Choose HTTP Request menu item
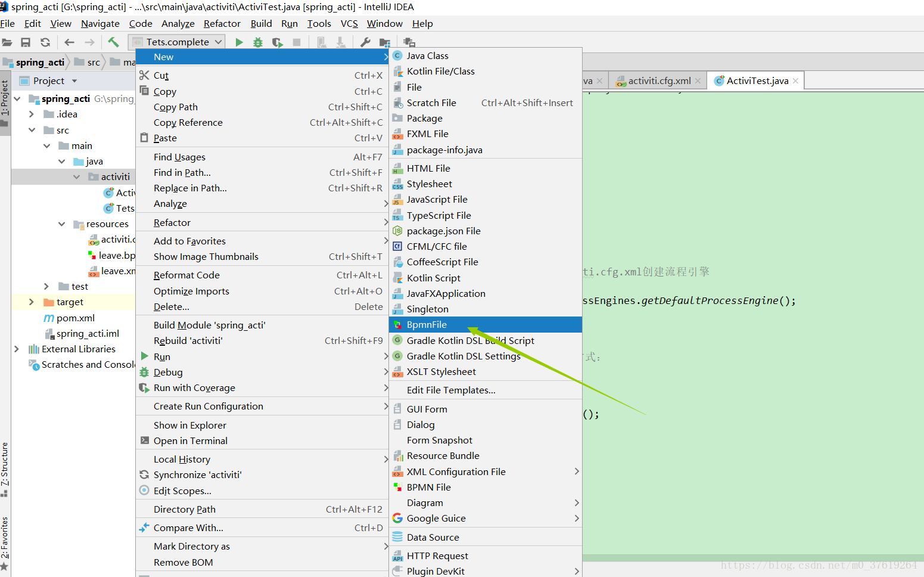924x577 pixels. [486, 556]
